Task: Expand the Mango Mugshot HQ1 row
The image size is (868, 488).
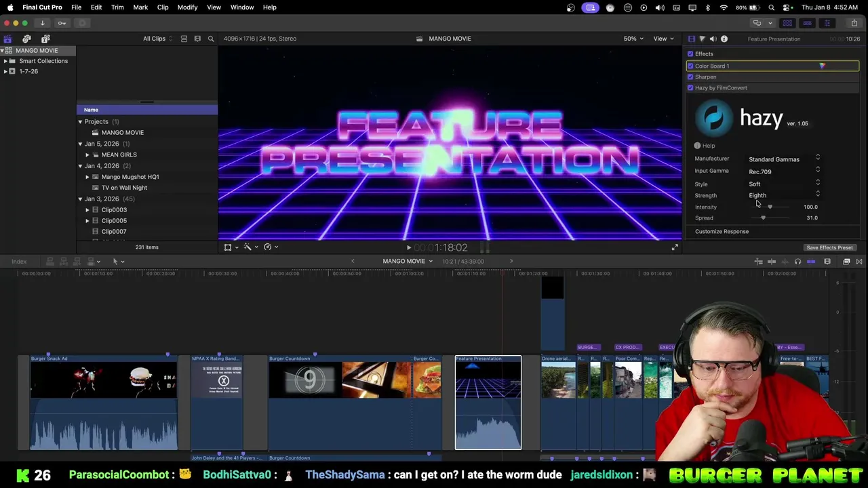Action: tap(87, 177)
